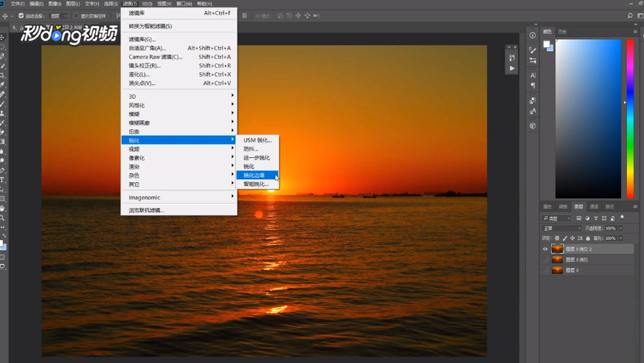The image size is (644, 363).
Task: Toggle the layer filter switch
Action: coord(622,218)
